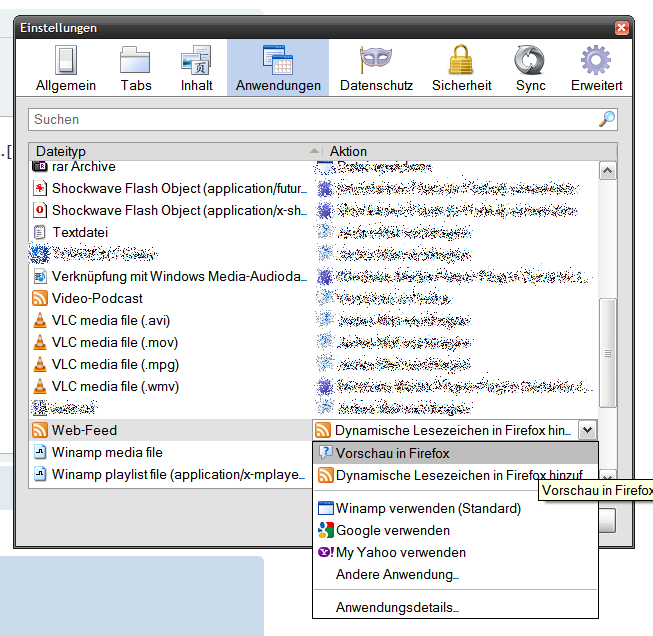653x636 pixels.
Task: Choose Google verwenden from the menu
Action: (455, 530)
